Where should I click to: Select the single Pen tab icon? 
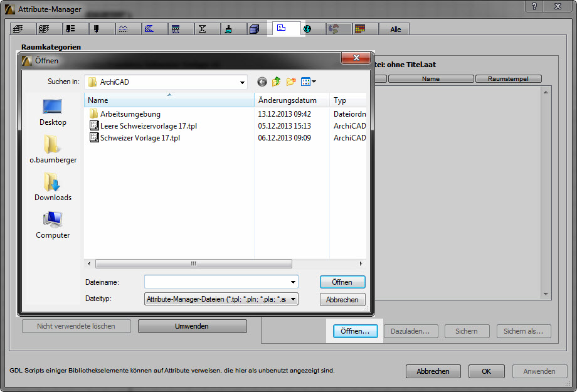97,29
